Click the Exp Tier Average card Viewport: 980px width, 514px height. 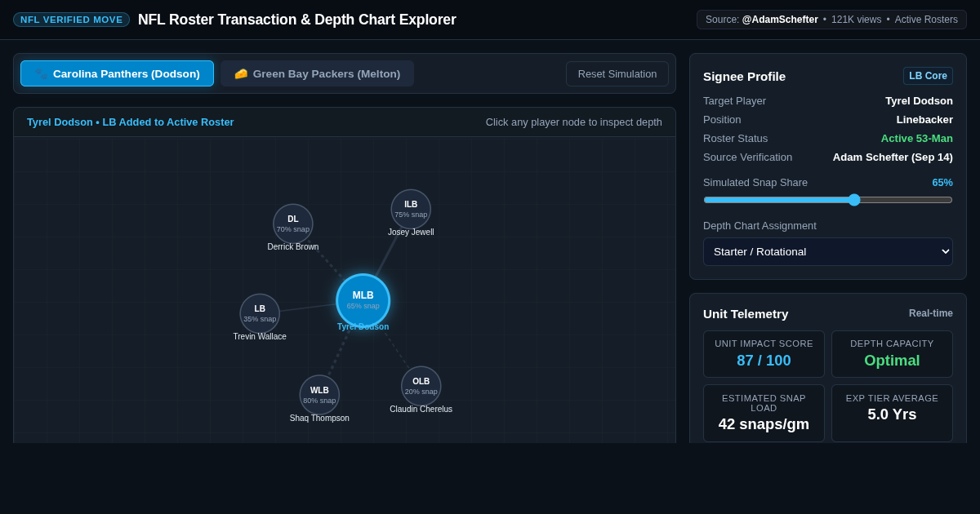tap(892, 414)
